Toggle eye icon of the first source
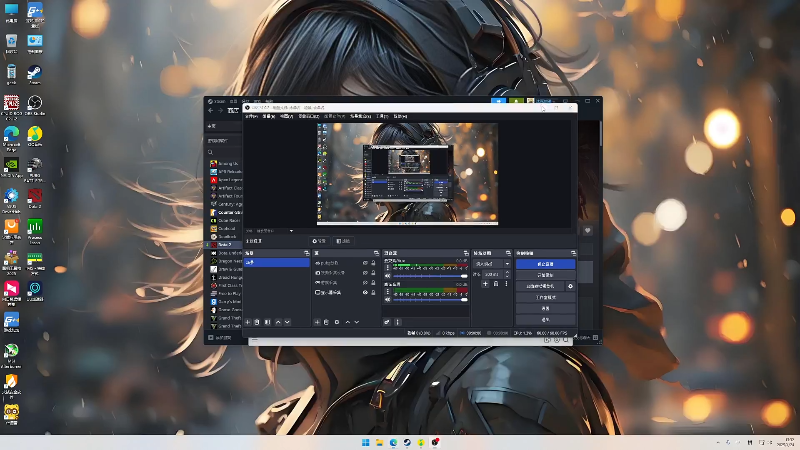Viewport: 800px width, 450px height. (365, 263)
